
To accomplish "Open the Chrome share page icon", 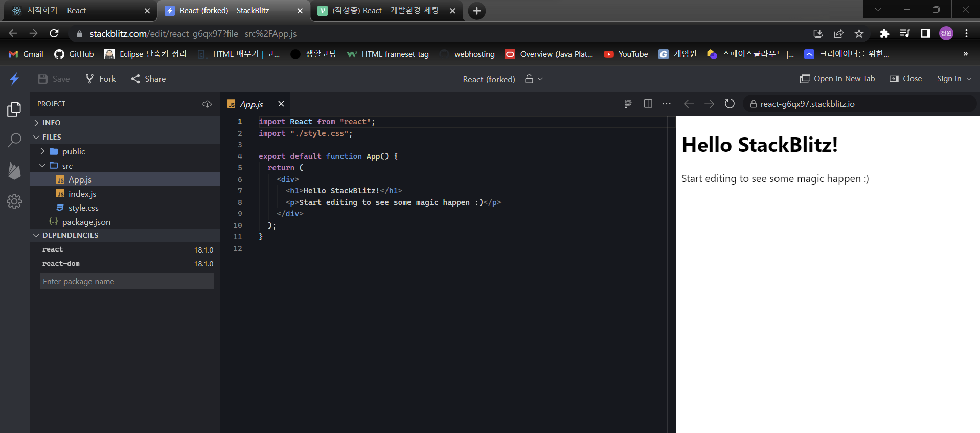I will click(838, 33).
